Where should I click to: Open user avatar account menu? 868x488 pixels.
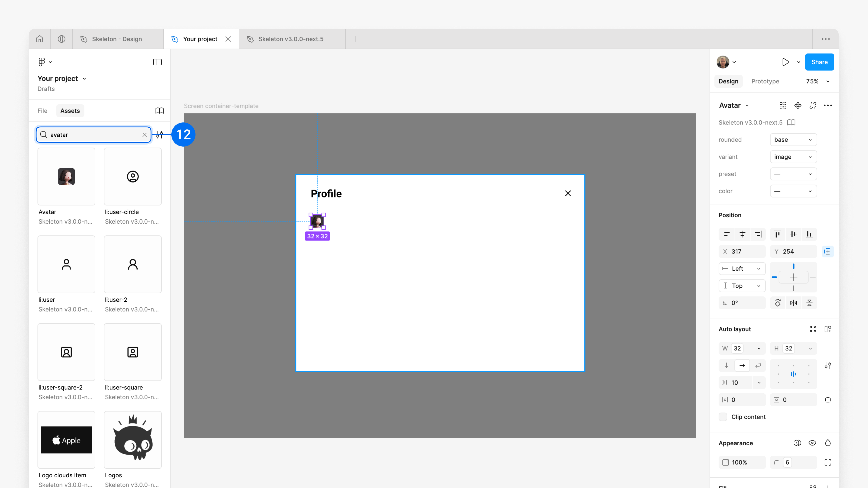pyautogui.click(x=726, y=62)
